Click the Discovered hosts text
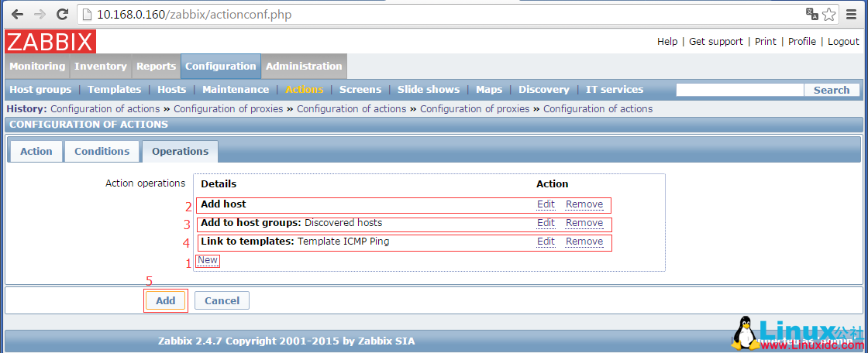The image size is (868, 353). [x=343, y=223]
